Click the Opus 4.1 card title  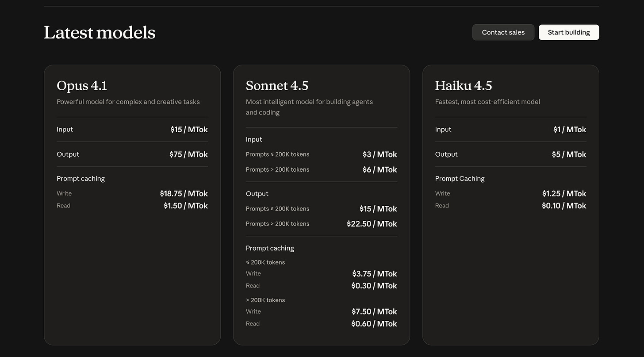click(82, 85)
